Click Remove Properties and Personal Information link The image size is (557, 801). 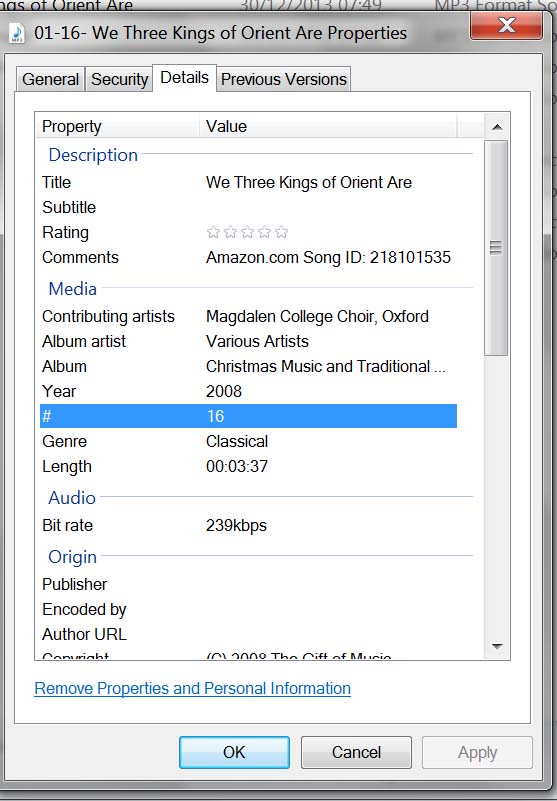coord(193,688)
